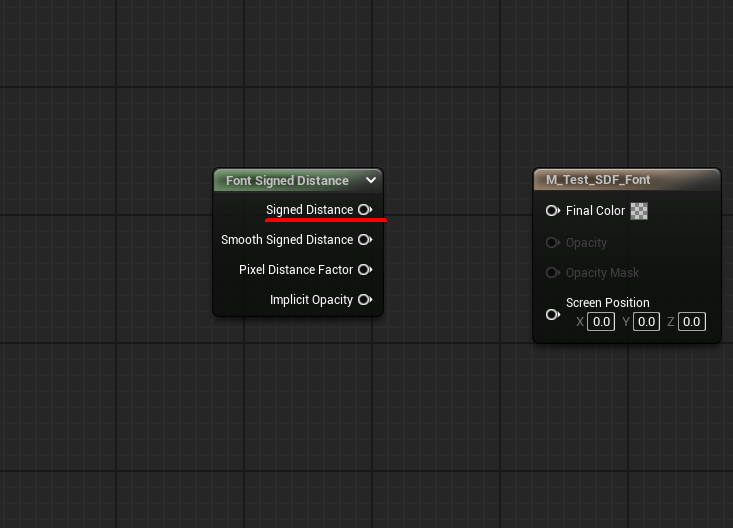
Task: Collapse the Font Signed Distance node chevron
Action: click(x=371, y=181)
